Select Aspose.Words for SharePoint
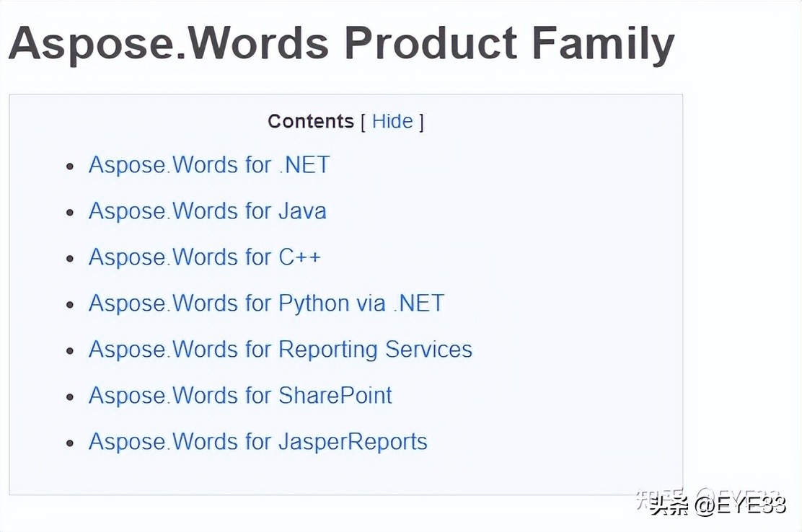 point(240,396)
